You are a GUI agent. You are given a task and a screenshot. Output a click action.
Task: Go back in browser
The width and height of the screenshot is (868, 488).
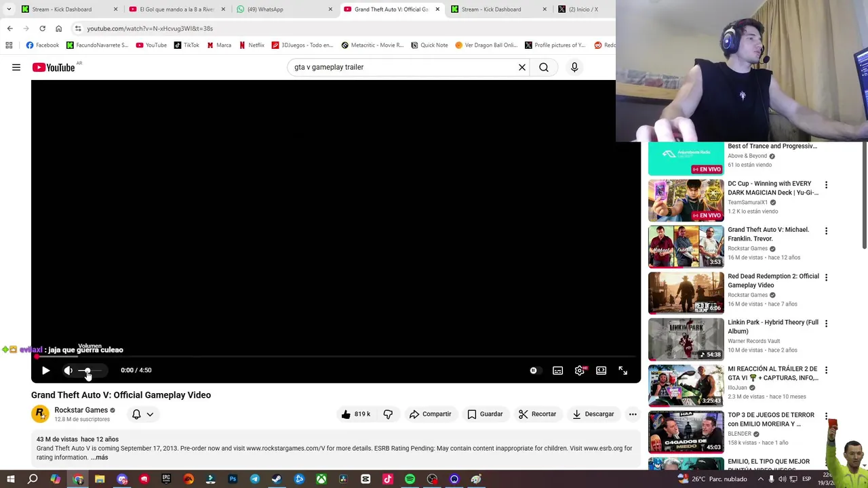point(9,28)
